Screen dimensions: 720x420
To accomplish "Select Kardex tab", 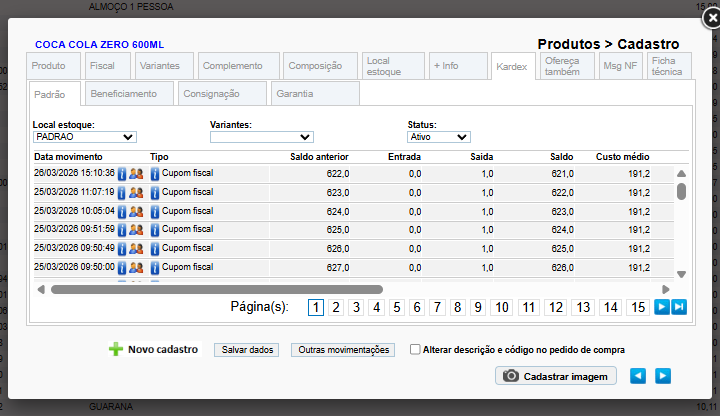I will point(513,67).
